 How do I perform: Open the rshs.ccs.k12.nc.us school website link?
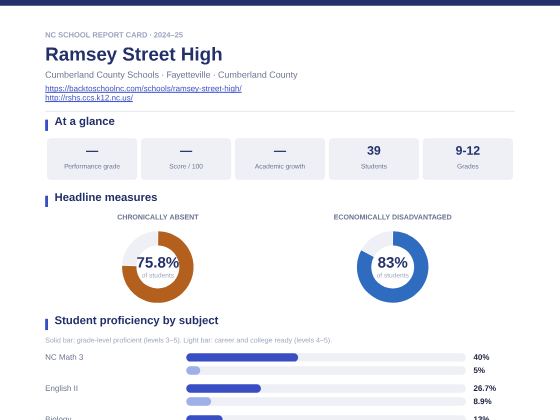[x=89, y=98]
